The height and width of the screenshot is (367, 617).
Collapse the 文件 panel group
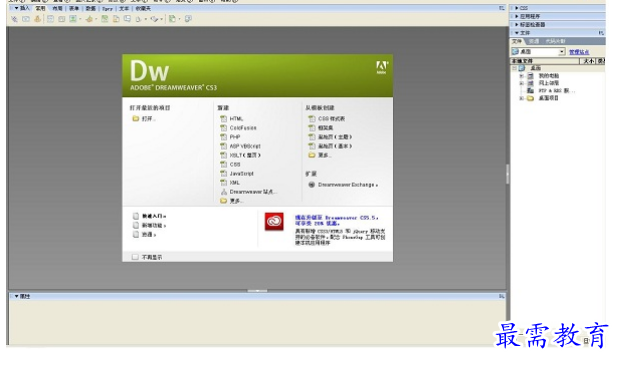click(517, 33)
